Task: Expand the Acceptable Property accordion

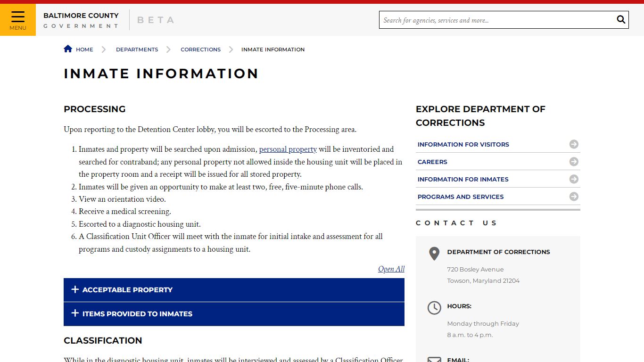Action: click(x=234, y=290)
